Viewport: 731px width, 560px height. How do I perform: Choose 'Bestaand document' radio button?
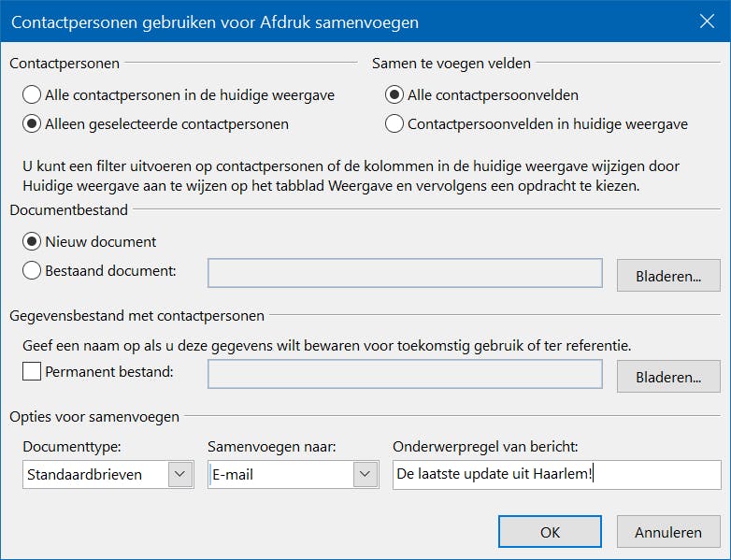(33, 271)
